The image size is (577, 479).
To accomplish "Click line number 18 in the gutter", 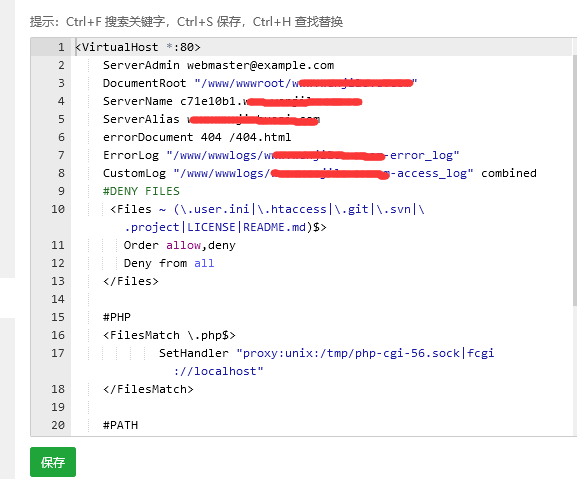I will [x=58, y=390].
